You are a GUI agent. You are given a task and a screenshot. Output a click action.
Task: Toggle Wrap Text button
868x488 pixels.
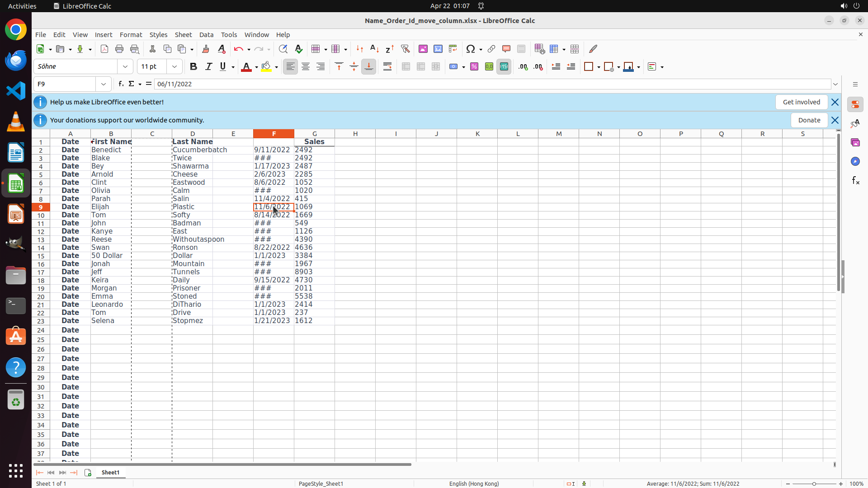pyautogui.click(x=387, y=67)
